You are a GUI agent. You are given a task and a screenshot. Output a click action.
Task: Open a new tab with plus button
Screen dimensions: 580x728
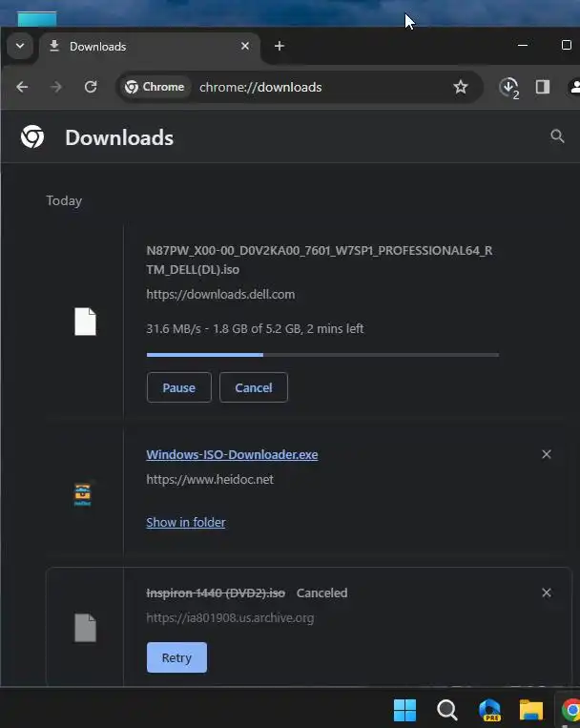(280, 46)
